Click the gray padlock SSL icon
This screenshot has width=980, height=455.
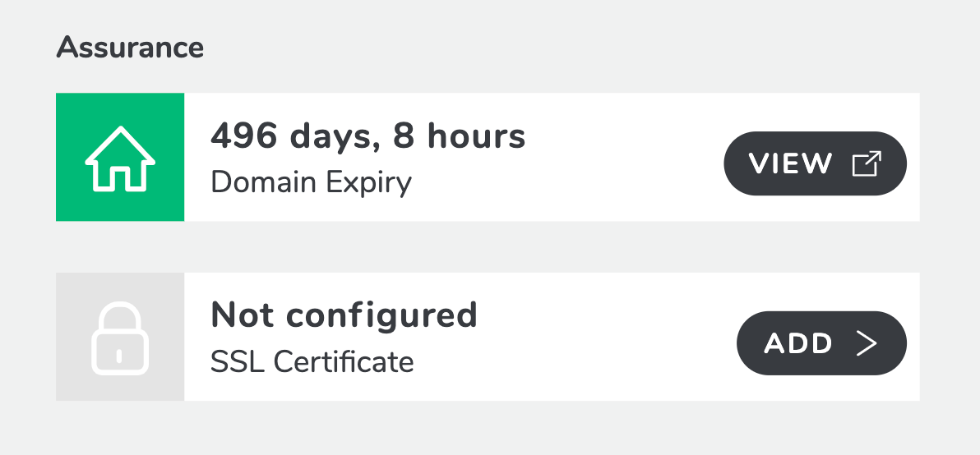(120, 339)
